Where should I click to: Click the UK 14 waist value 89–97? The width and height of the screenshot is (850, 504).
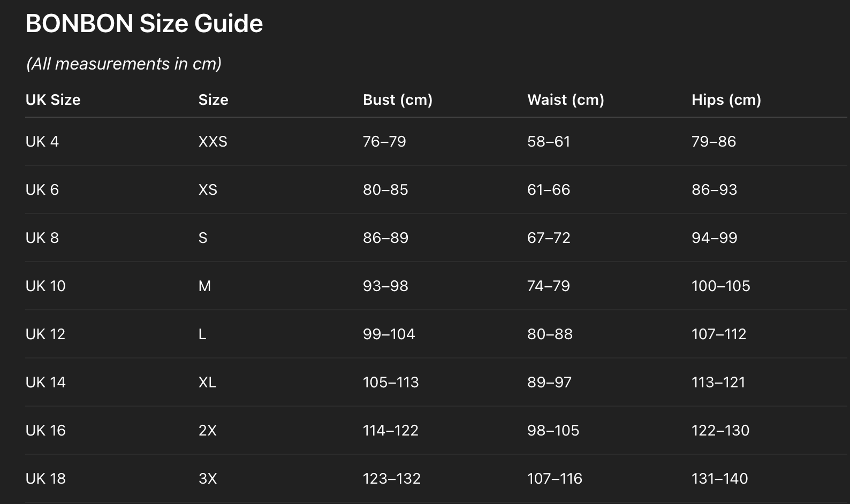549,383
